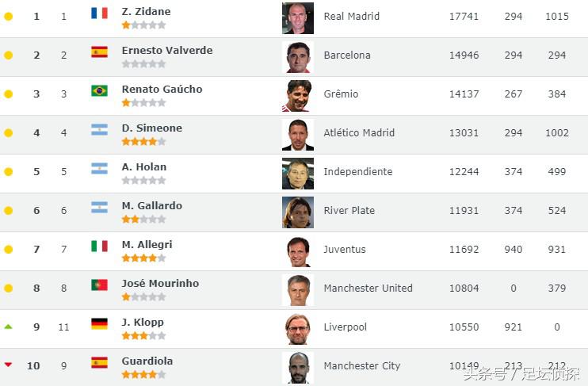Click the Germany flag beside J. Klopp

tap(99, 323)
